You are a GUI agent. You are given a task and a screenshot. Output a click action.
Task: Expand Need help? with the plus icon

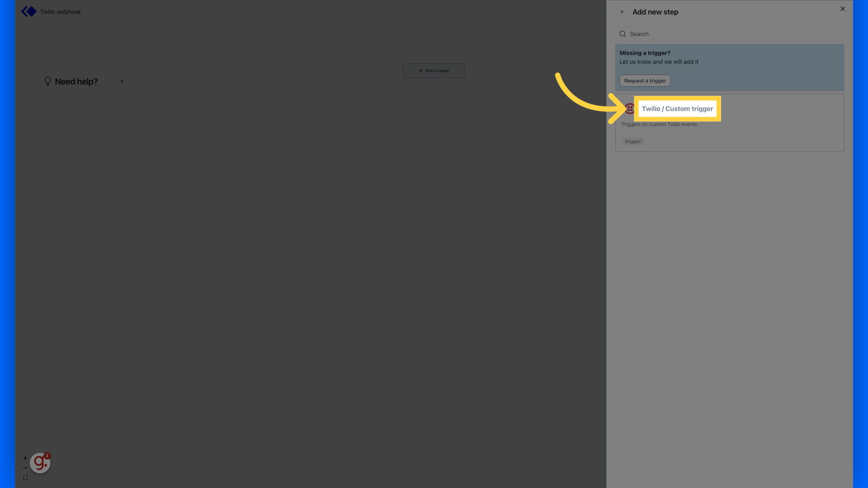(x=122, y=81)
